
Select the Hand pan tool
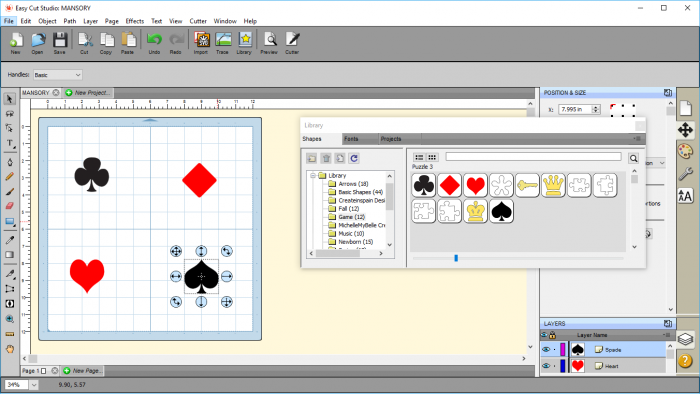9,348
